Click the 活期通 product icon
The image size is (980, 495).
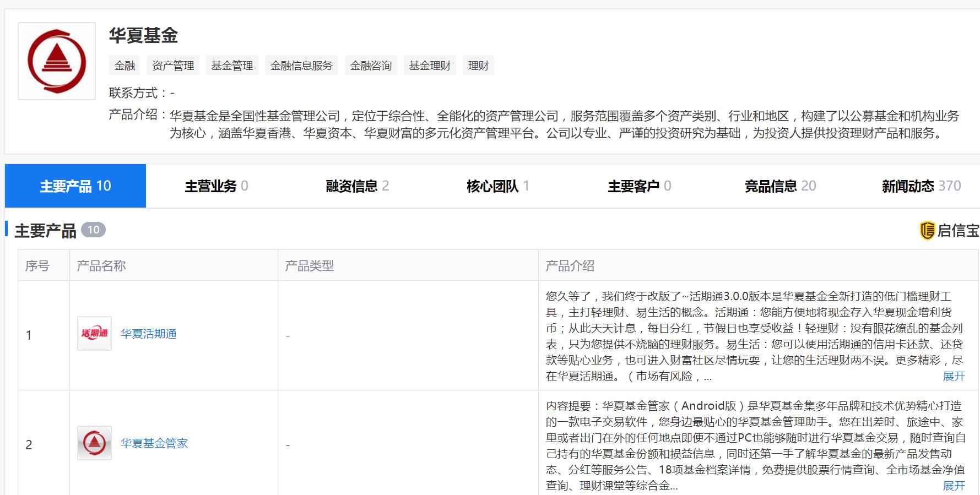(94, 333)
